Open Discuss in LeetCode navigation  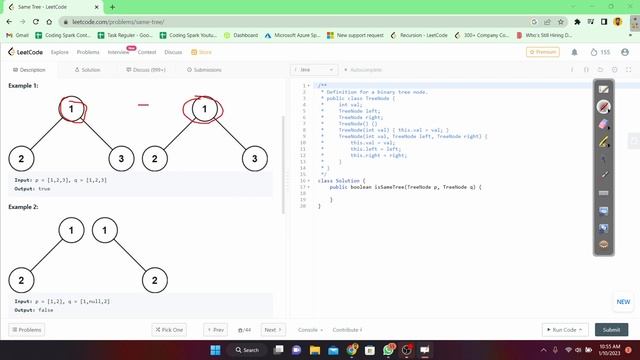(x=173, y=52)
